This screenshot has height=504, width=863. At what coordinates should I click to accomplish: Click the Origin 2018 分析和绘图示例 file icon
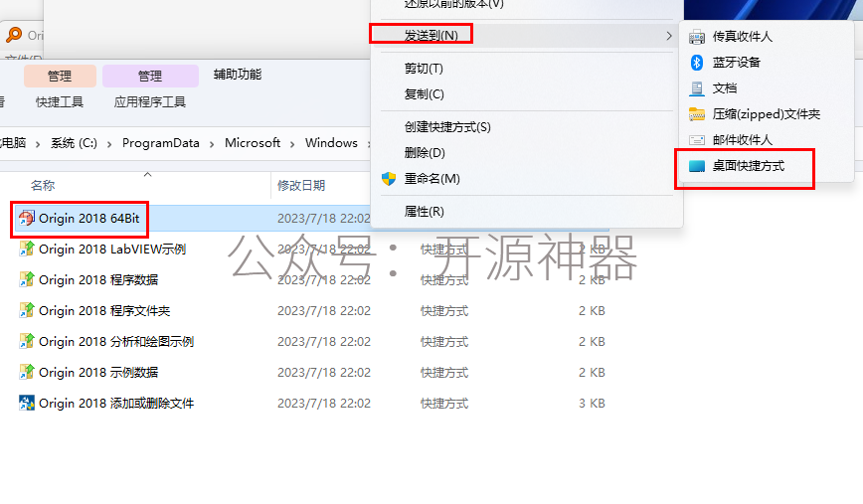pos(27,342)
